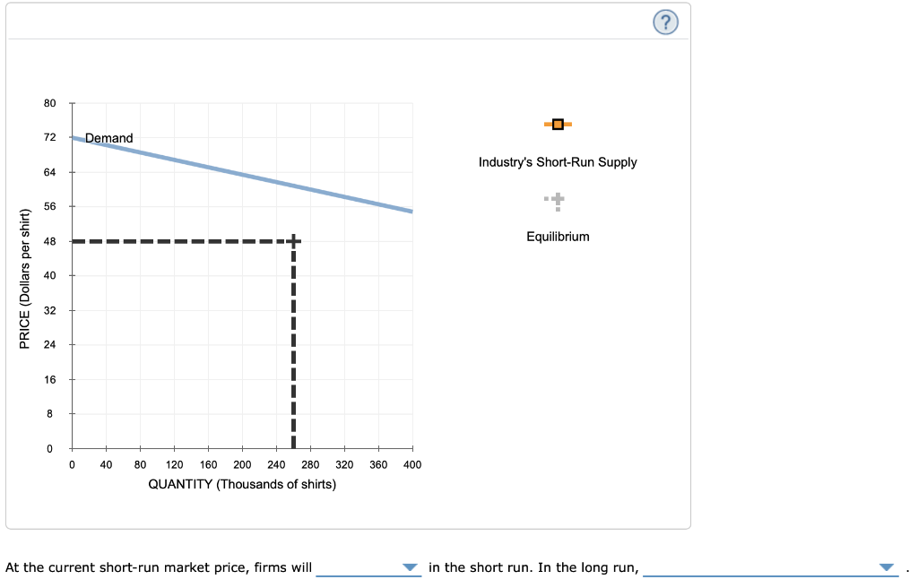918x588 pixels.
Task: Click the 400 value on the quantity axis
Action: tap(412, 464)
